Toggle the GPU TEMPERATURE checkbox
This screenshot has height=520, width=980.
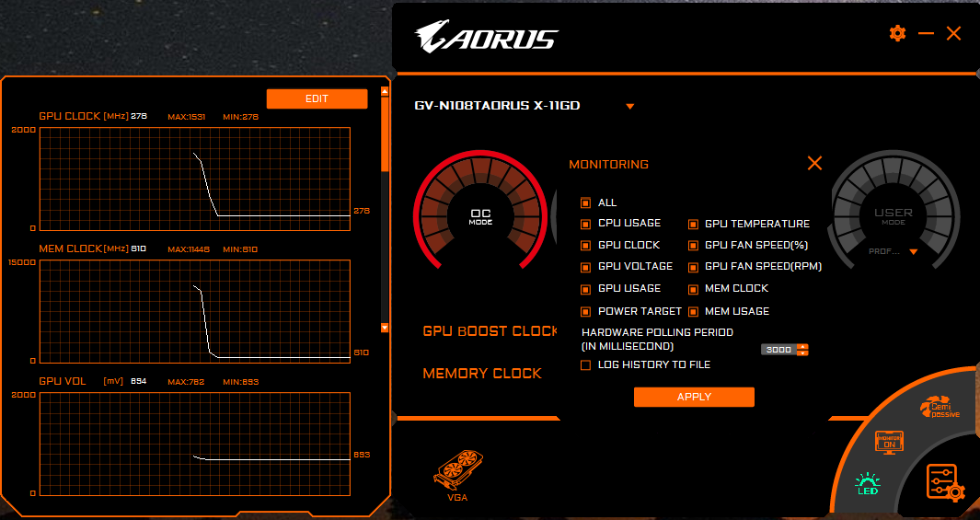[x=693, y=224]
